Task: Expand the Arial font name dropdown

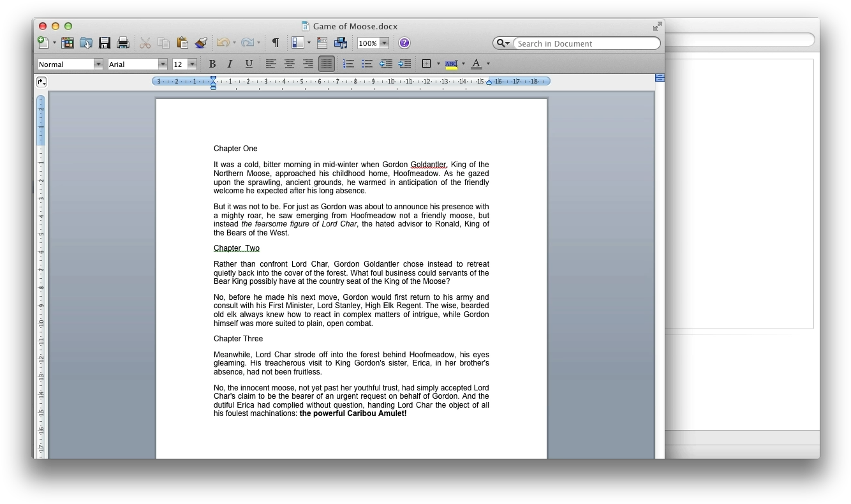Action: pos(163,64)
